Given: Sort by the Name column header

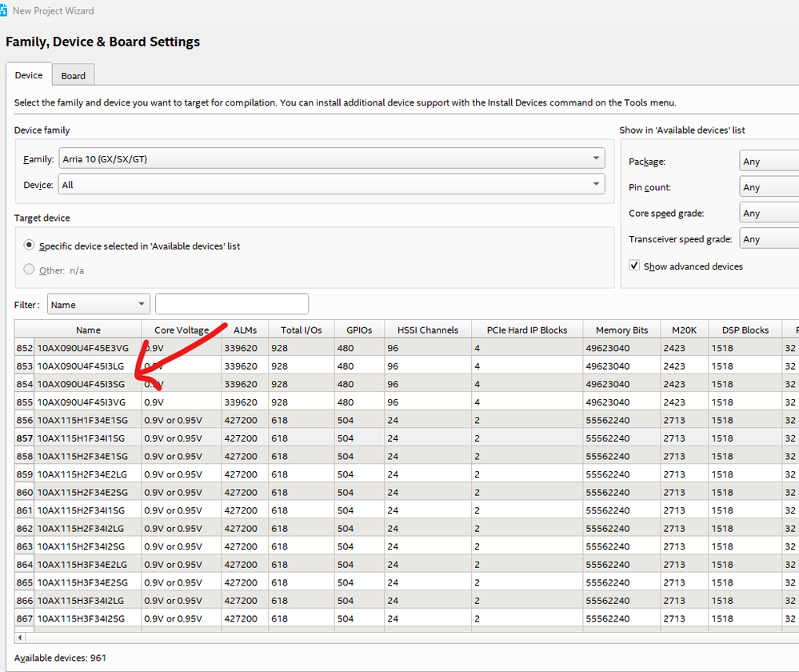Looking at the screenshot, I should click(x=88, y=330).
